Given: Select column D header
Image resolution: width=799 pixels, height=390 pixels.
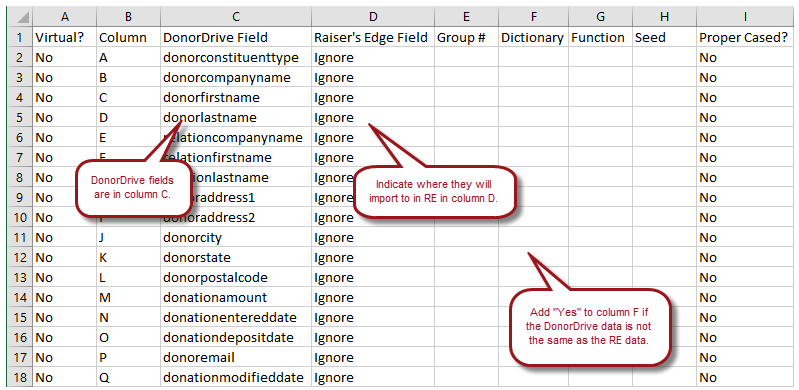Looking at the screenshot, I should point(373,17).
